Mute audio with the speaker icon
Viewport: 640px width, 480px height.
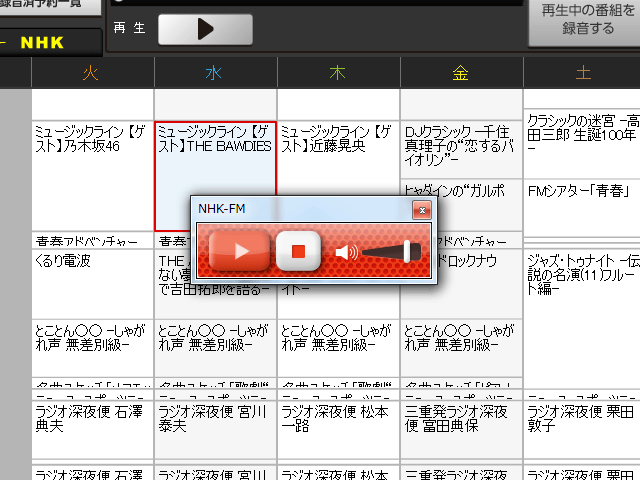point(346,252)
